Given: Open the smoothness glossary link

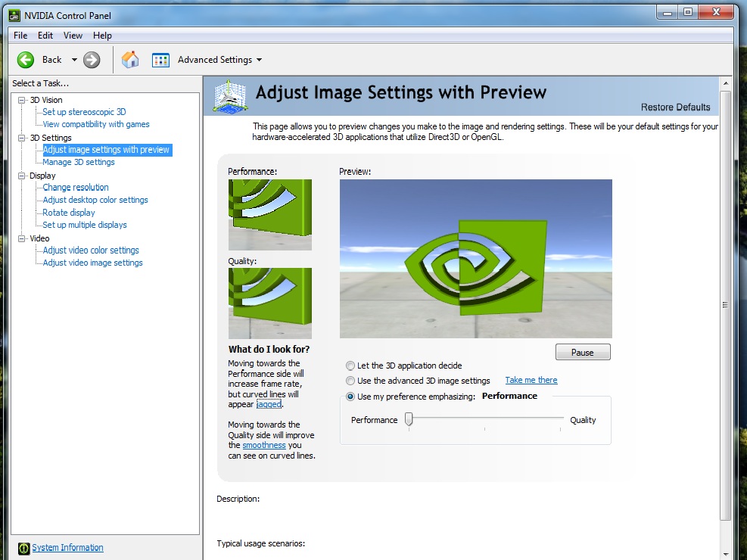Looking at the screenshot, I should [x=264, y=445].
